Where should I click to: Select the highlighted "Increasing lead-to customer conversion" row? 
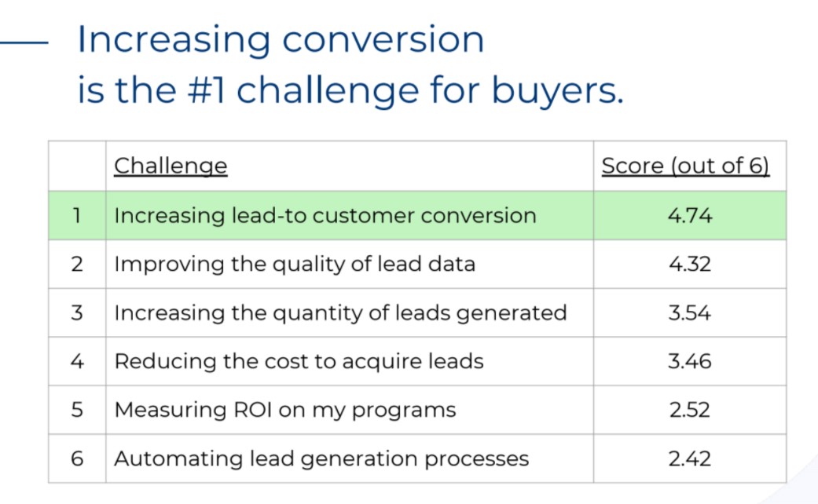[325, 215]
